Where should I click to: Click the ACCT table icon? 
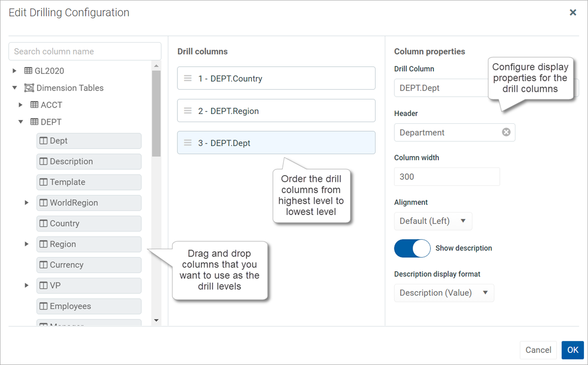34,105
